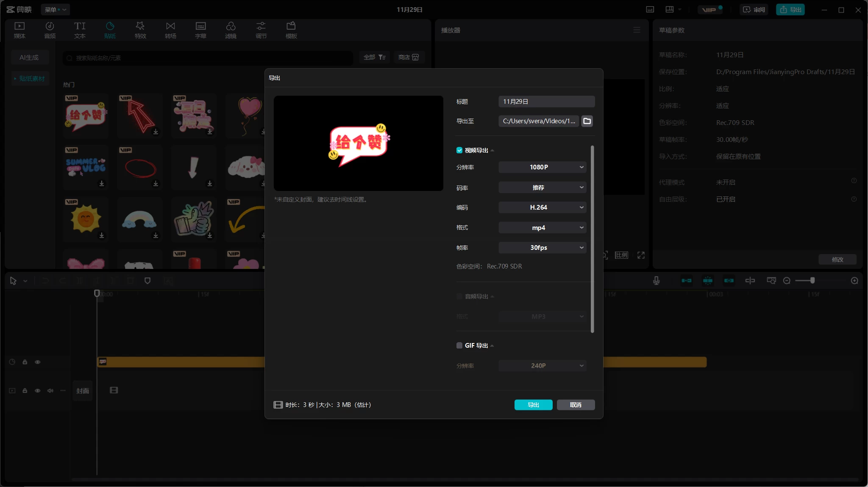Open the 菜单 menu at top left
This screenshot has width=868, height=487.
coord(55,9)
